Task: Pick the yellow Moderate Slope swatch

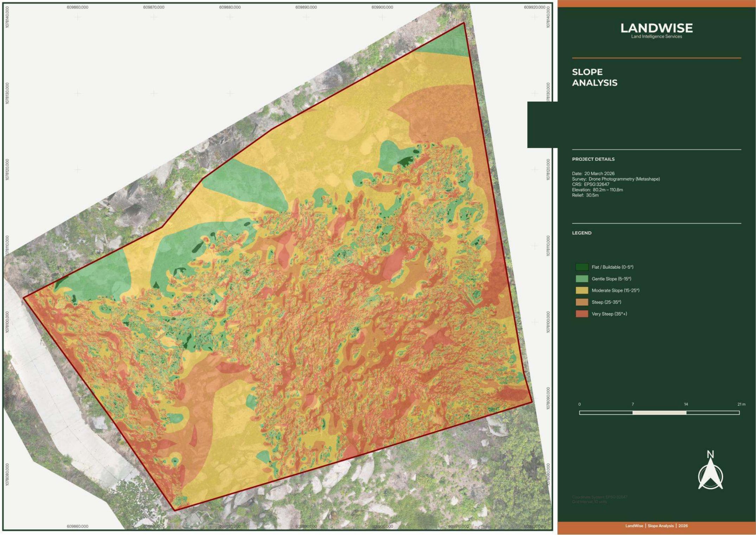Action: [x=582, y=290]
